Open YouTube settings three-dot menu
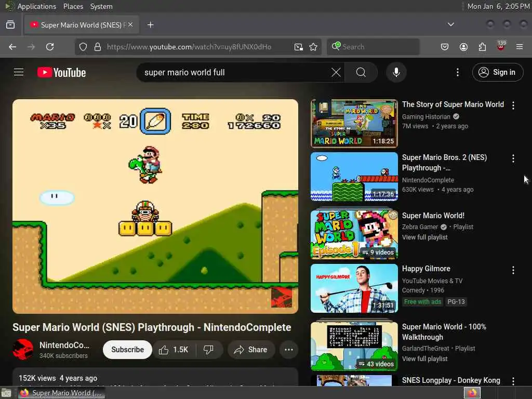Screen dimensions: 532x399 (457, 72)
